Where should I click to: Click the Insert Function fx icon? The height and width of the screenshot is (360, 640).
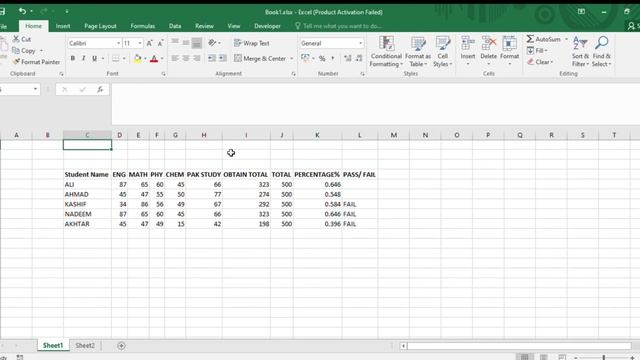100,89
